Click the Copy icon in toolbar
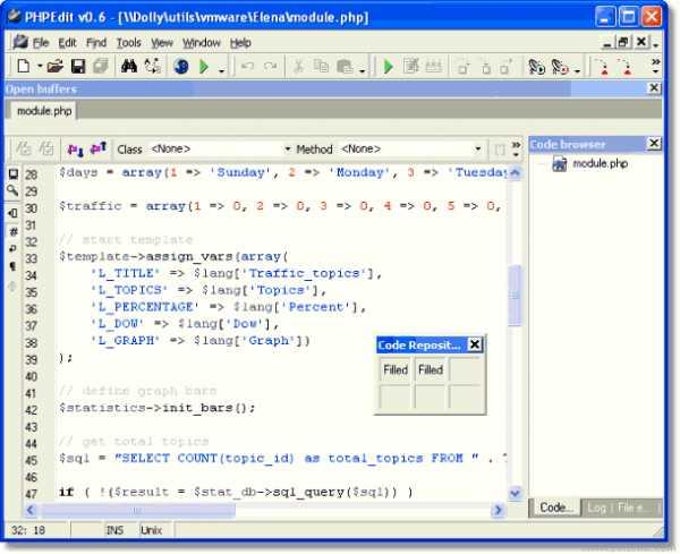 click(321, 66)
